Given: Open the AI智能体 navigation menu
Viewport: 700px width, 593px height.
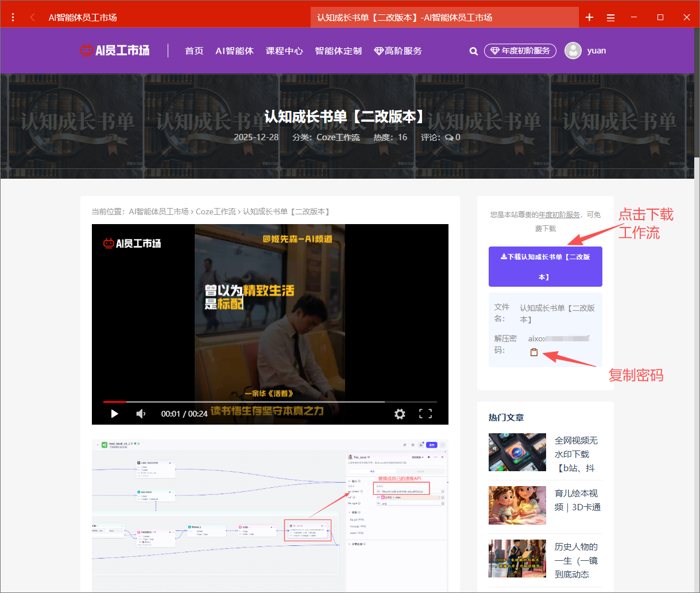Looking at the screenshot, I should pyautogui.click(x=234, y=51).
